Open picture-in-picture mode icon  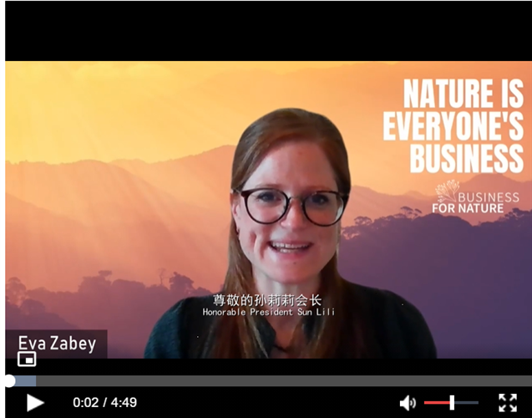tap(27, 359)
